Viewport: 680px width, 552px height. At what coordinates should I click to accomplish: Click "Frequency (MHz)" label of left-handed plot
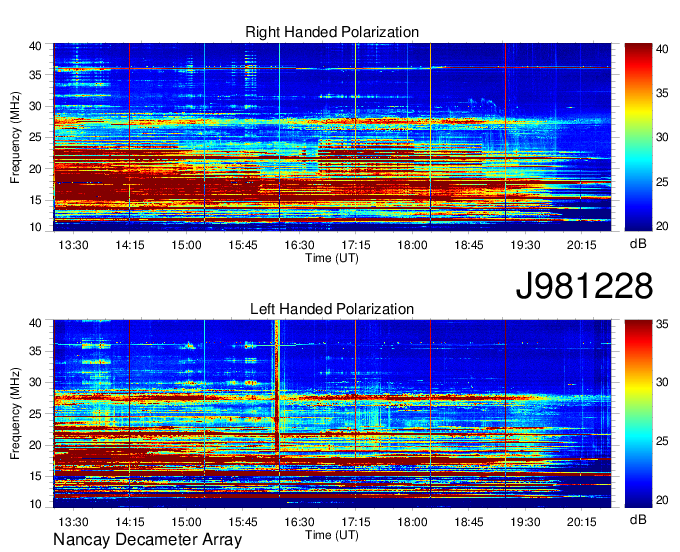15,414
